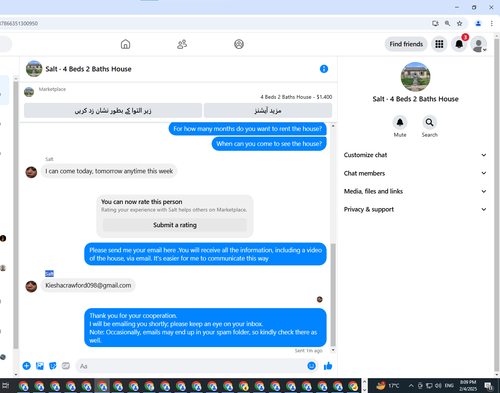Mute this conversation with the bell icon
Image resolution: width=500 pixels, height=393 pixels.
tap(400, 123)
